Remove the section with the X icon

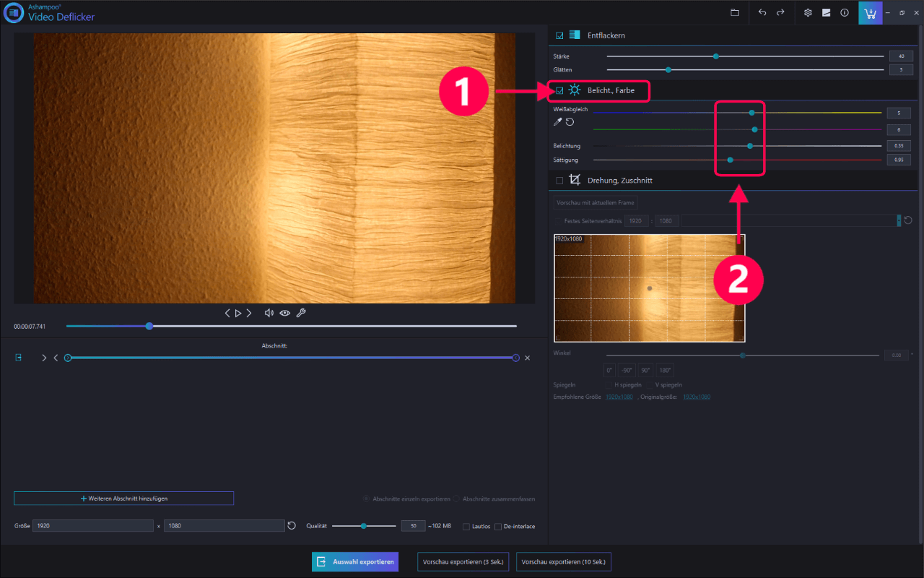point(527,358)
